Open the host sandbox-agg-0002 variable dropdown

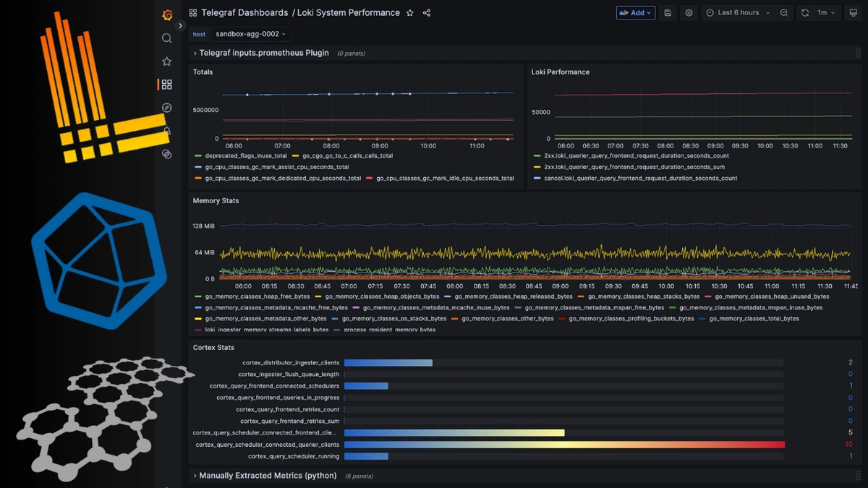pos(251,33)
